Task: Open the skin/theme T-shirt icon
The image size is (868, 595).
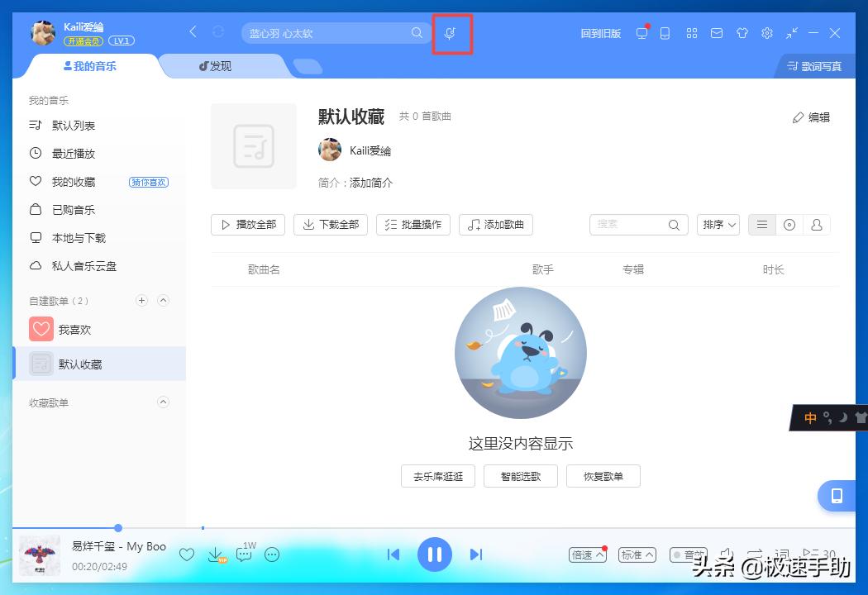Action: point(742,33)
